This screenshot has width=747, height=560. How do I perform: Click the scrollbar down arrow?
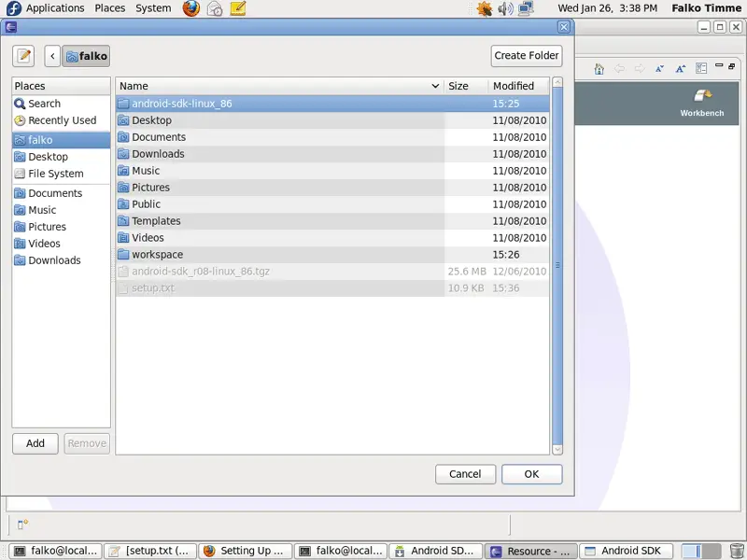click(x=557, y=450)
